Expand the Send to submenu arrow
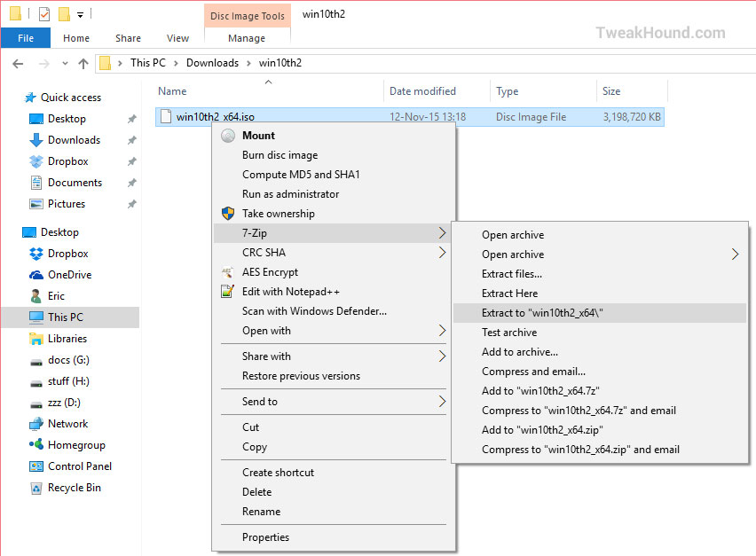The image size is (756, 556). pos(442,402)
